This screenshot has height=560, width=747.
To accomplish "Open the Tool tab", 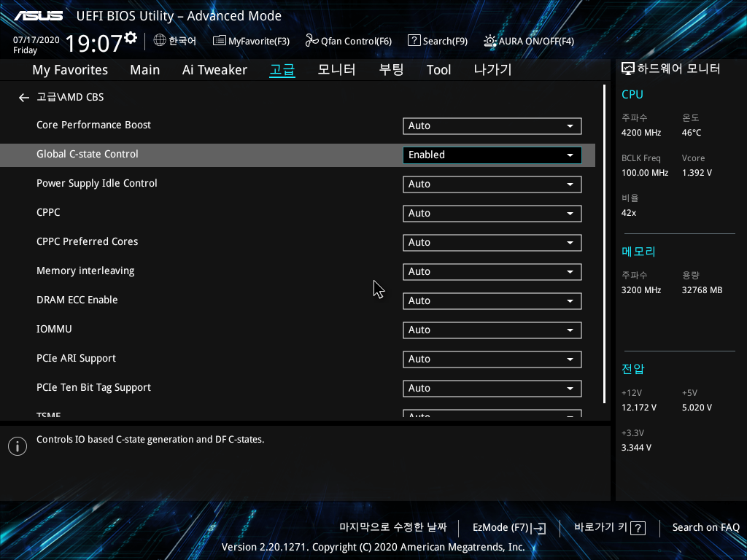I will [x=438, y=70].
